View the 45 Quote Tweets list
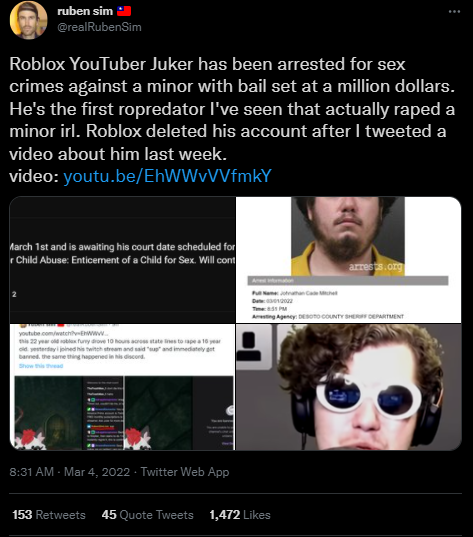 tap(148, 515)
